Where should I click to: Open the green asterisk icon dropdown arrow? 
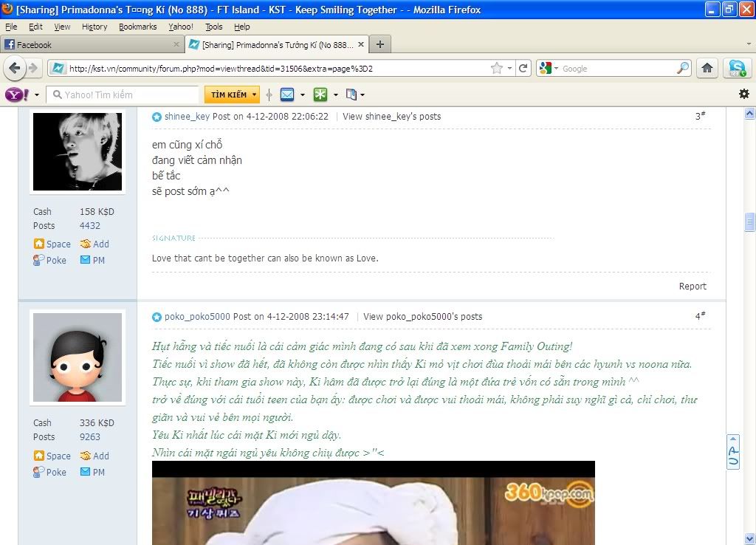336,95
